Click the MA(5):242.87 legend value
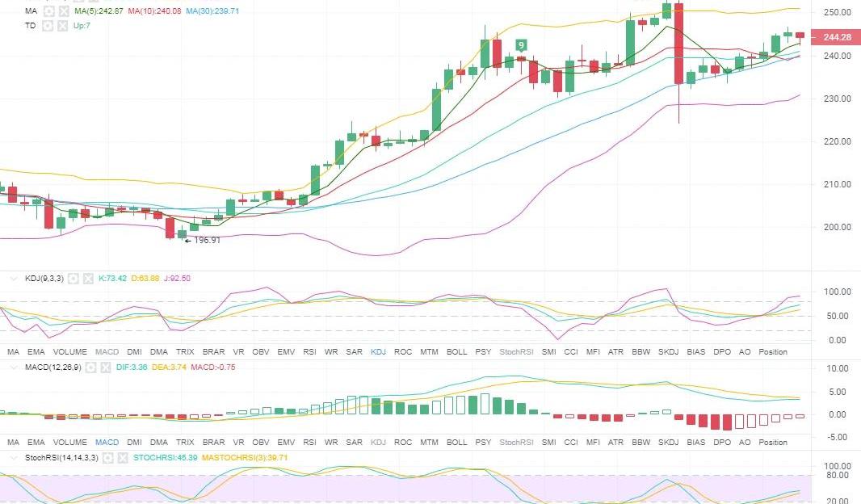 pyautogui.click(x=99, y=11)
